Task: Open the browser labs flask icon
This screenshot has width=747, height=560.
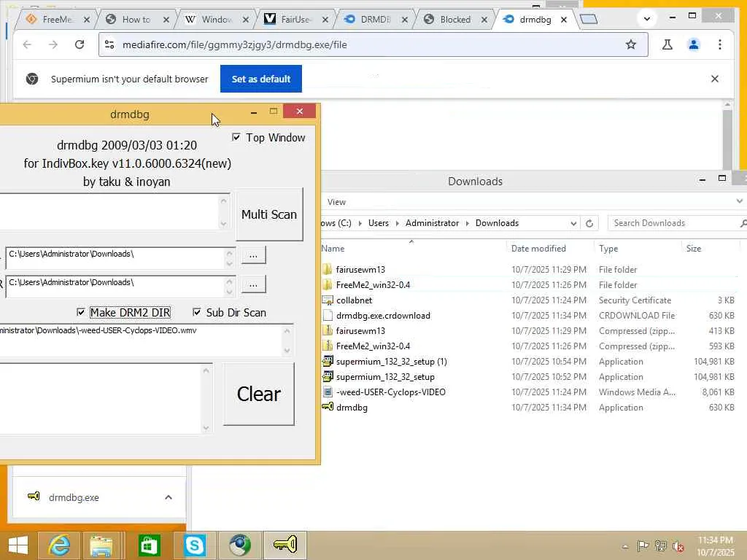Action: [x=667, y=44]
